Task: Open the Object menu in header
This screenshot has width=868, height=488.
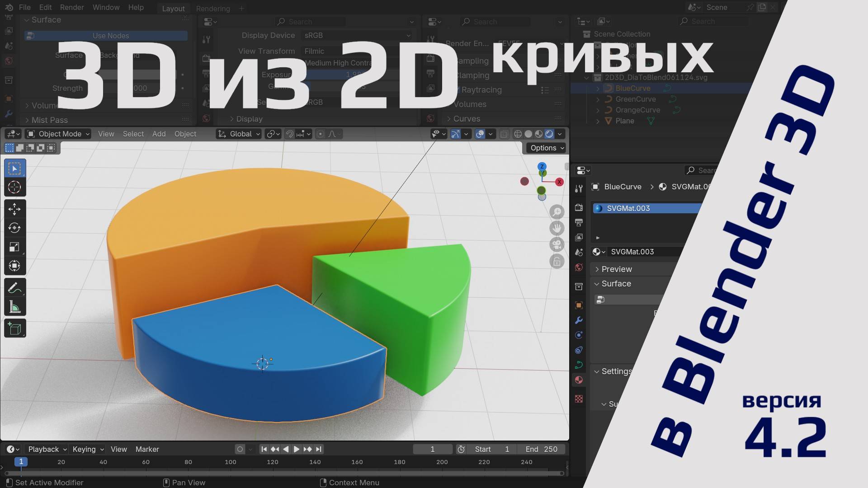Action: click(185, 133)
